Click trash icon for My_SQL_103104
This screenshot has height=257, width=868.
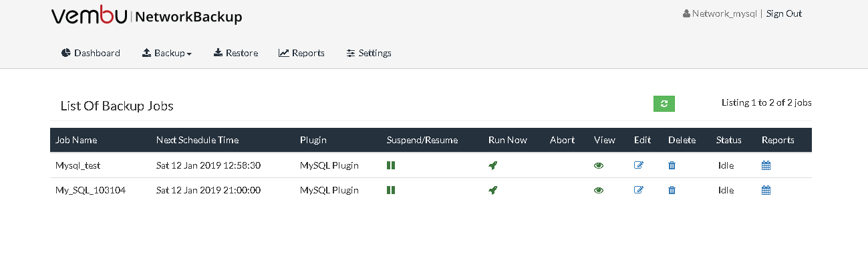(672, 190)
